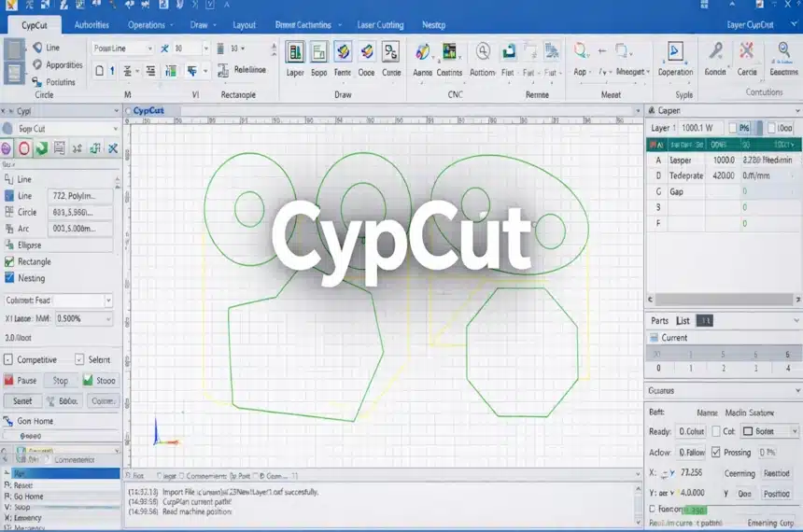Open the Column: Fead dropdown

(108, 301)
